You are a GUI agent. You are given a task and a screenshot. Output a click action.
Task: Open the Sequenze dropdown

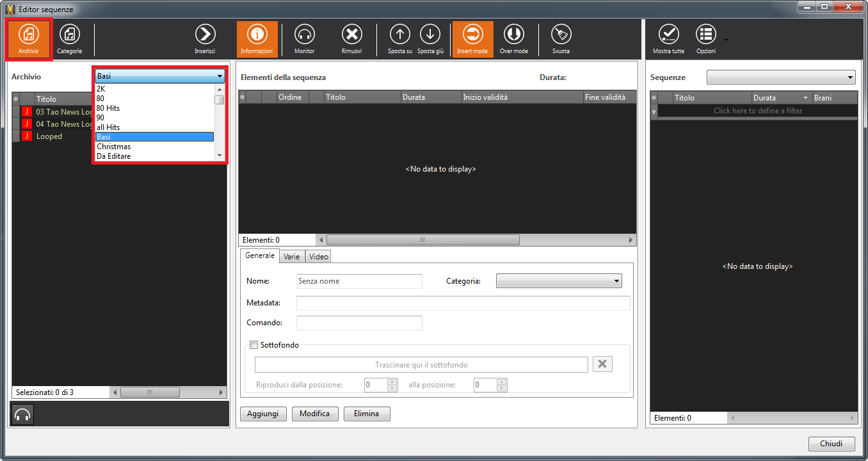coord(781,77)
